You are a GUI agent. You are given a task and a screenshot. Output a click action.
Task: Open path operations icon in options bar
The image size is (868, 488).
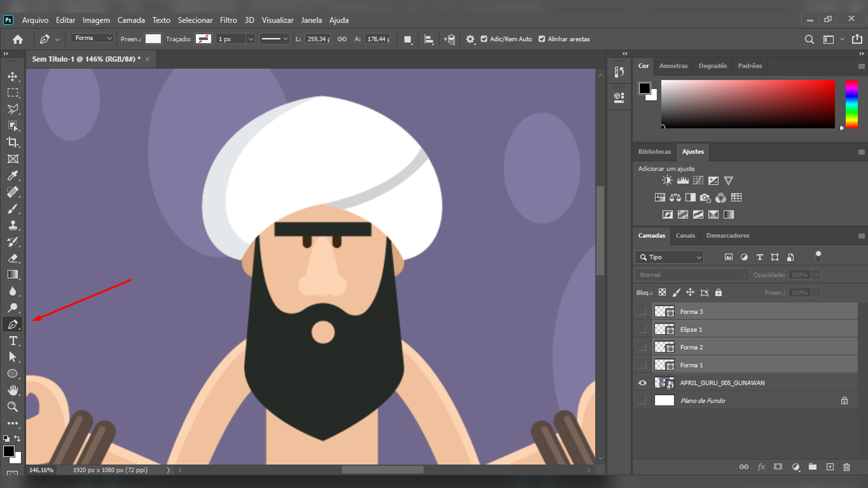point(408,39)
